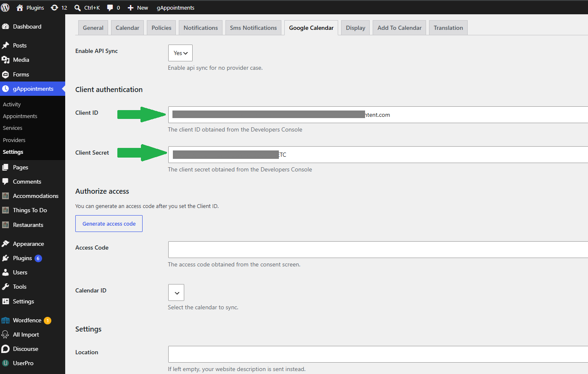This screenshot has height=374, width=588.
Task: Click the Plugins update count badge 6
Action: point(38,258)
